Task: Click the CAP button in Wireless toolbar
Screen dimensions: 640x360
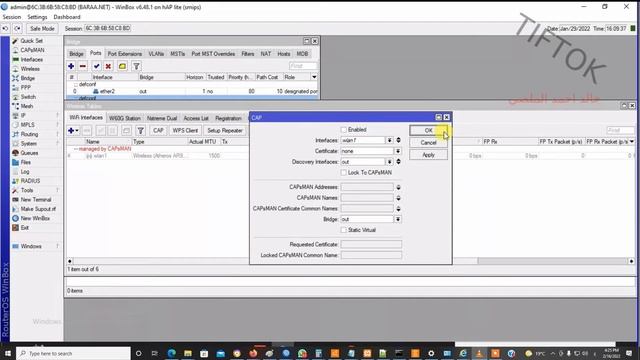Action: [158, 131]
